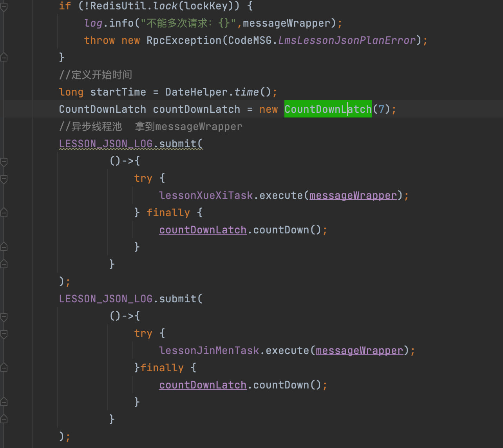Click lessonXueXiTask identifier
Viewport: 503px width, 448px height.
click(206, 195)
